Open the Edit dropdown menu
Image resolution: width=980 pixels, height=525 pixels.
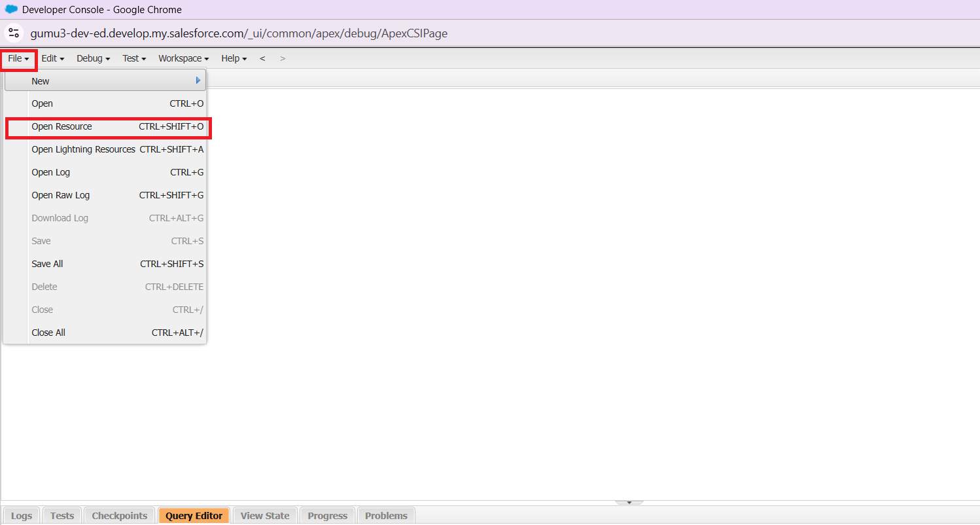(52, 58)
